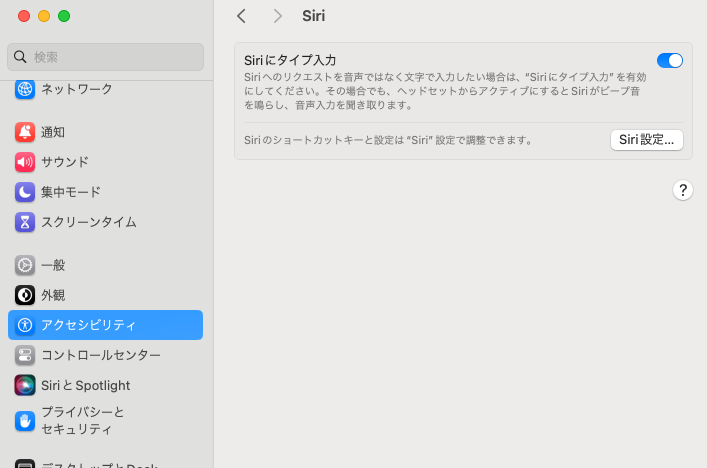Screen dimensions: 707x468
Task: Click the Siri page title text
Action: 313,16
